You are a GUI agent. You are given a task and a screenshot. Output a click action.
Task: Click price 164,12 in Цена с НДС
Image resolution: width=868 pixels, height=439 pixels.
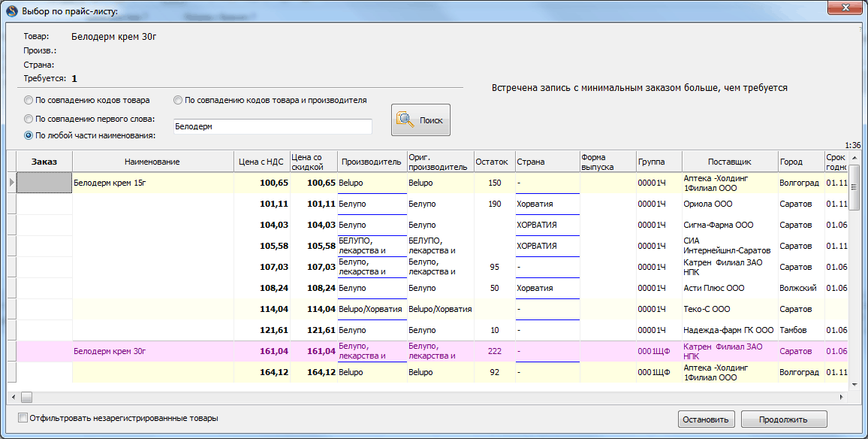coord(274,373)
